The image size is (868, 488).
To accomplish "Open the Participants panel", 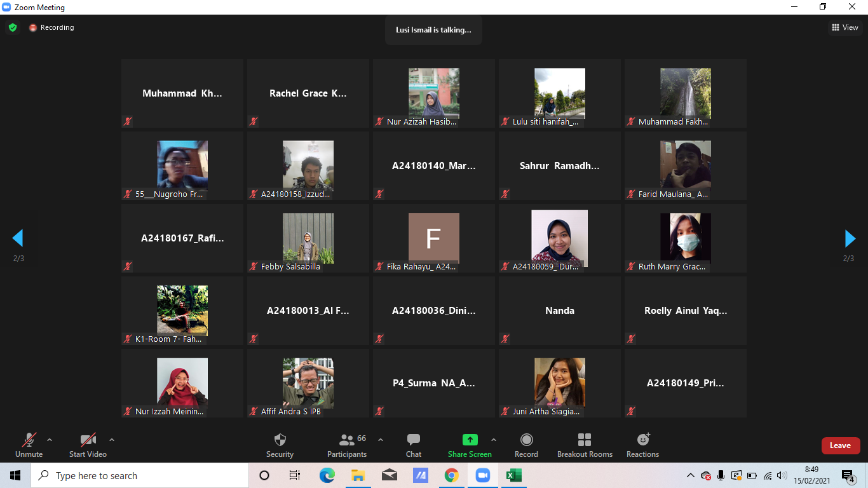I will coord(347,445).
